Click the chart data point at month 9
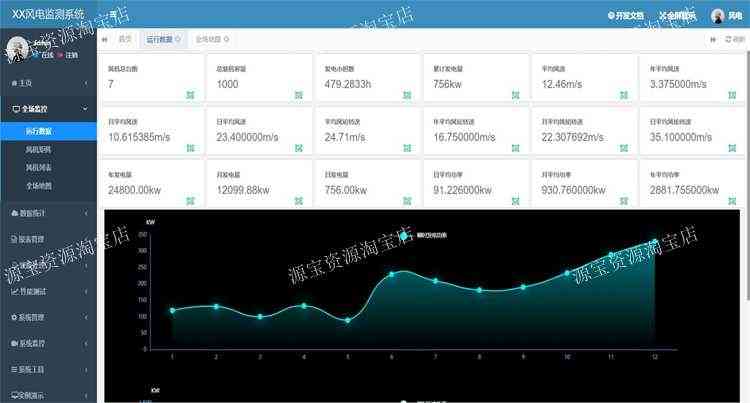 pyautogui.click(x=523, y=287)
